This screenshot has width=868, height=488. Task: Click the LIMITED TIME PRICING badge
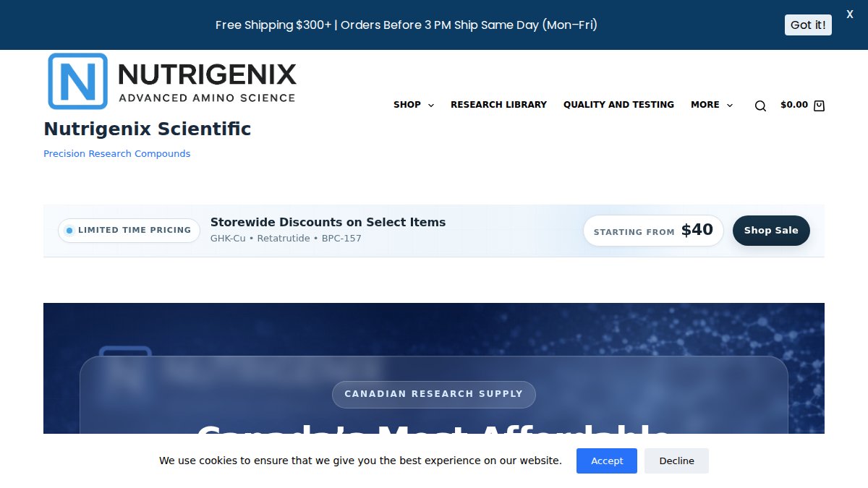(x=129, y=231)
